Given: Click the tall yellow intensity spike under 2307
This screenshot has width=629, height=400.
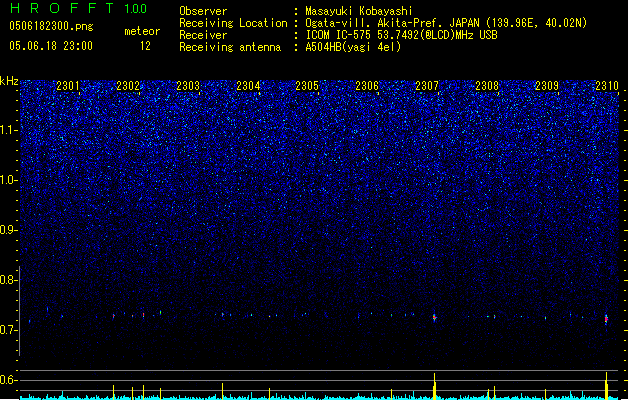Looking at the screenshot, I should [434, 386].
